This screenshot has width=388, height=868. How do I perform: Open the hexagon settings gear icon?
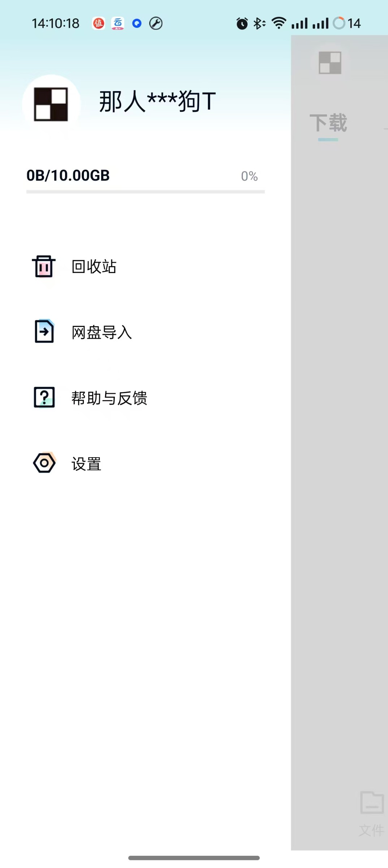(x=44, y=463)
